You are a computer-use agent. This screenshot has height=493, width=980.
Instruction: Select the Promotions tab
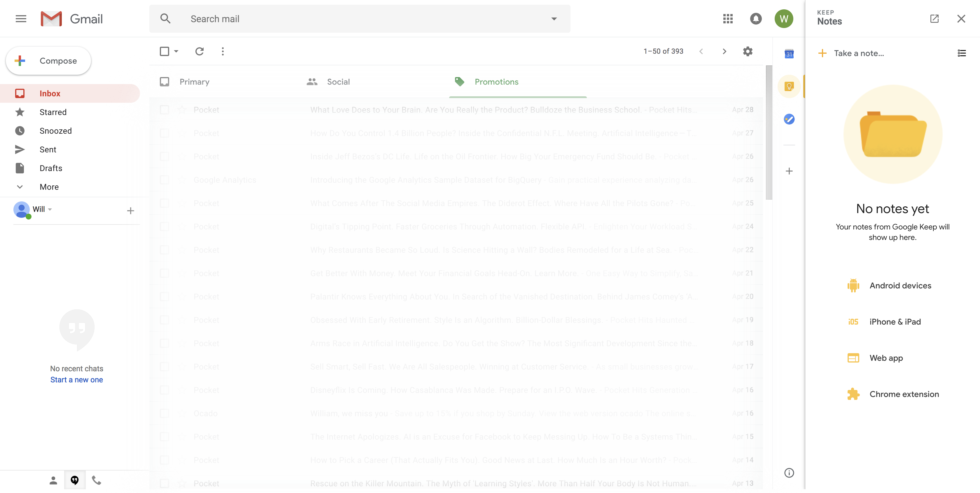[x=518, y=82]
